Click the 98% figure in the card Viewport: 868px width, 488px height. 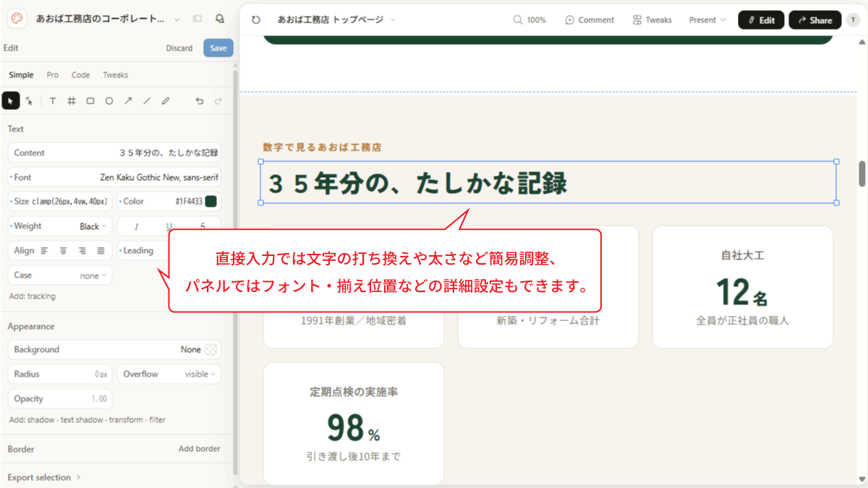point(353,427)
